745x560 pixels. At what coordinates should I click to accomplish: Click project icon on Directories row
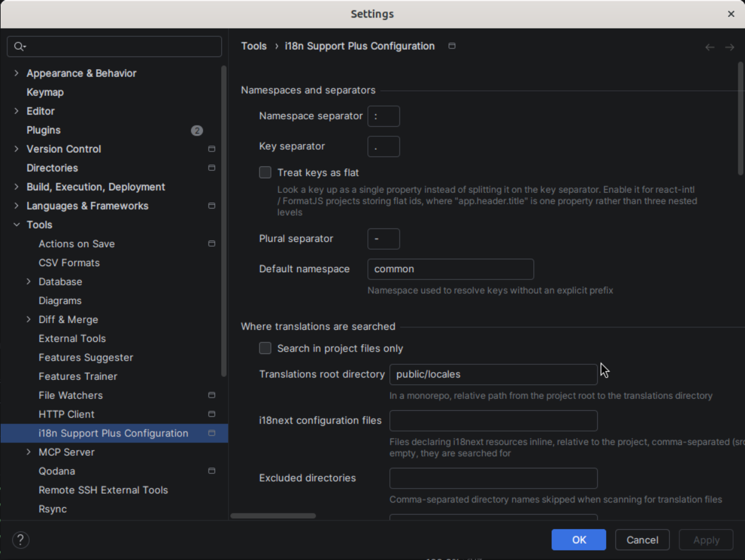pyautogui.click(x=212, y=168)
